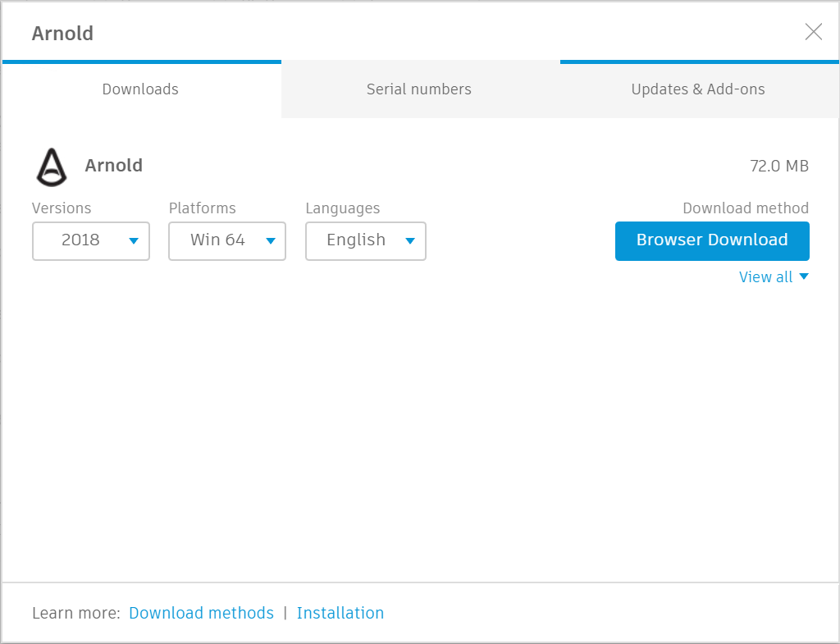Click the 72.0 MB file size label

coord(780,166)
